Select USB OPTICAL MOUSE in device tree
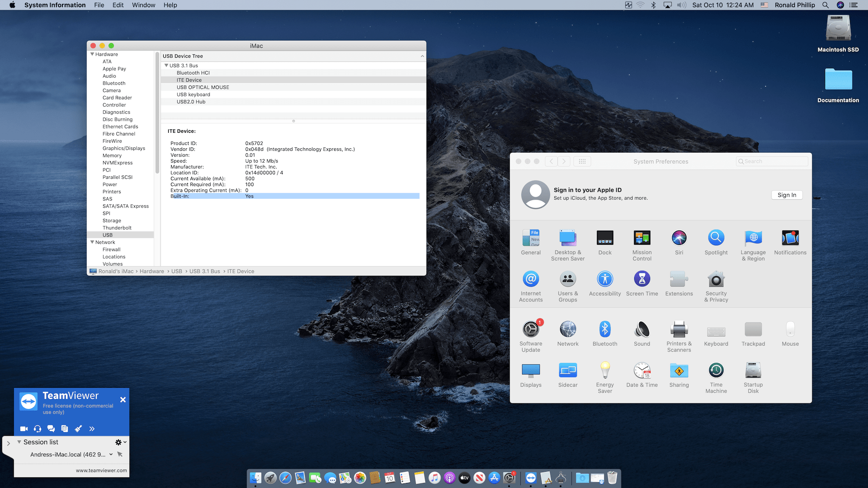This screenshot has width=868, height=488. tap(203, 87)
